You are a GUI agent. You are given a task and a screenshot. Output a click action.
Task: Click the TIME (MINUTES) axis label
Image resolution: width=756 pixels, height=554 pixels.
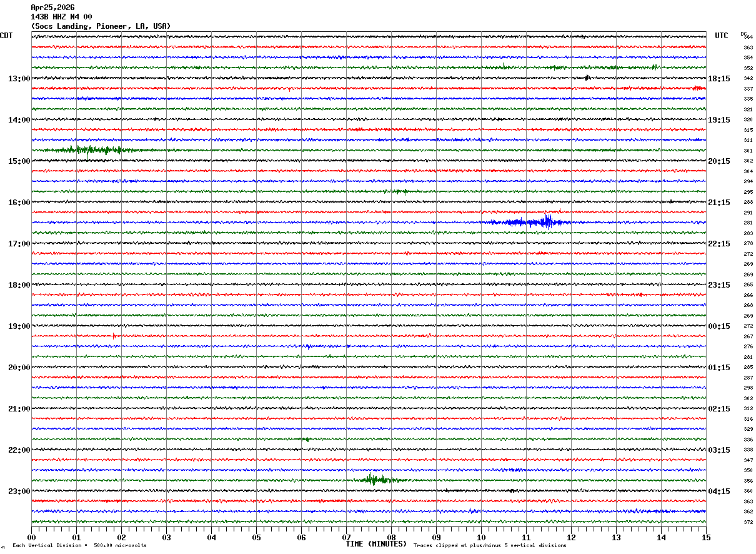[x=376, y=544]
